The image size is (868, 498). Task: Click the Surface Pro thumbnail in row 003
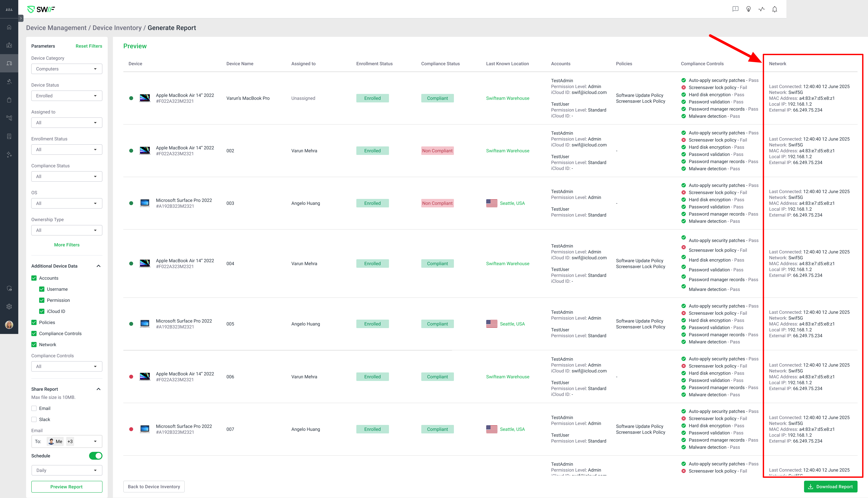[145, 203]
